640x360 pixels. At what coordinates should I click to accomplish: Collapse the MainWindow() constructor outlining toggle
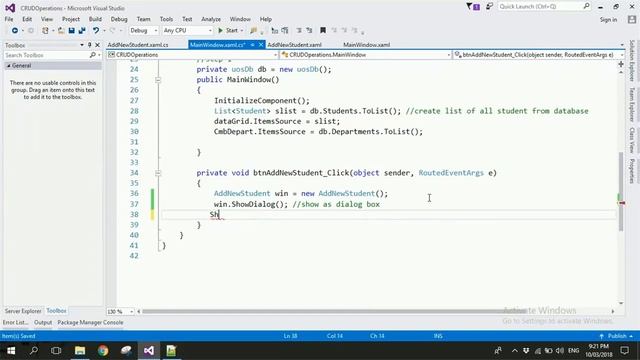point(158,80)
